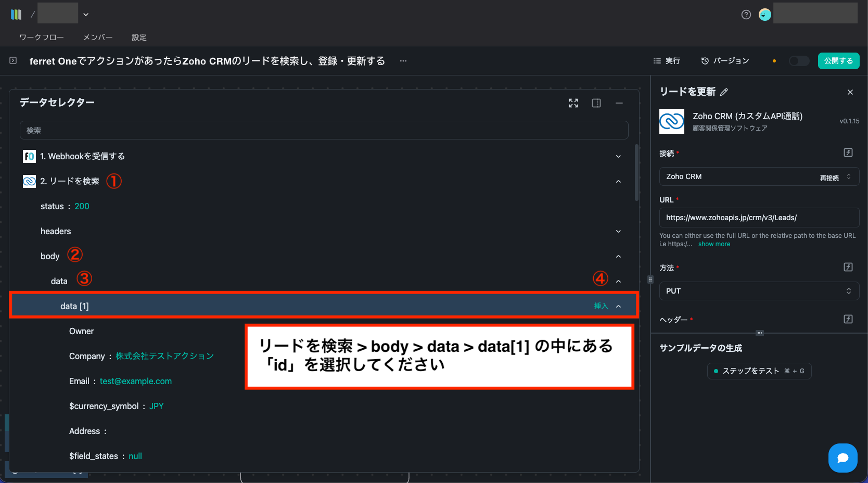Open the user avatar menu
Viewport: 868px width, 483px height.
[765, 15]
